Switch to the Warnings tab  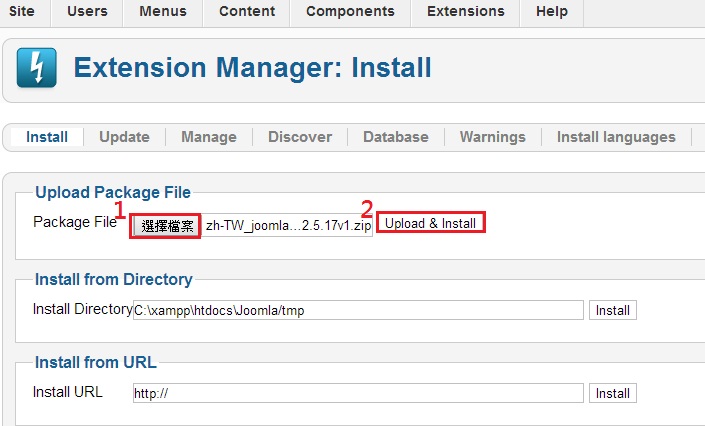pyautogui.click(x=492, y=137)
